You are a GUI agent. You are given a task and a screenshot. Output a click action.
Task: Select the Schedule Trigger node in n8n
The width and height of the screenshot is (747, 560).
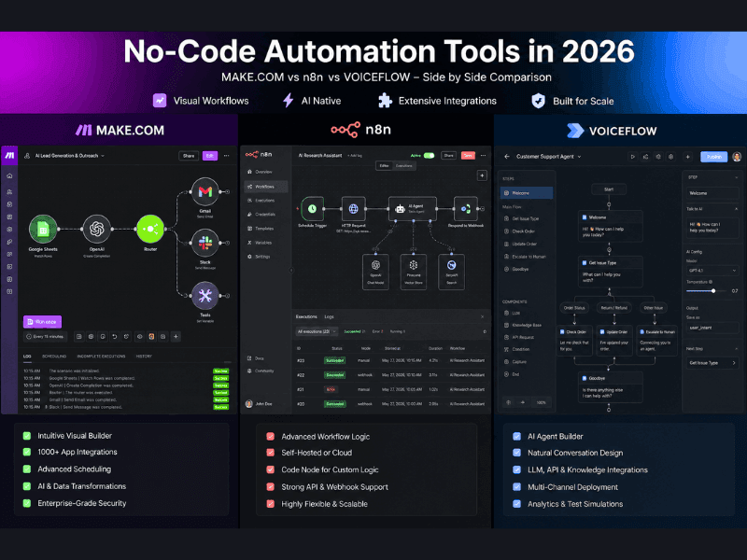[312, 208]
